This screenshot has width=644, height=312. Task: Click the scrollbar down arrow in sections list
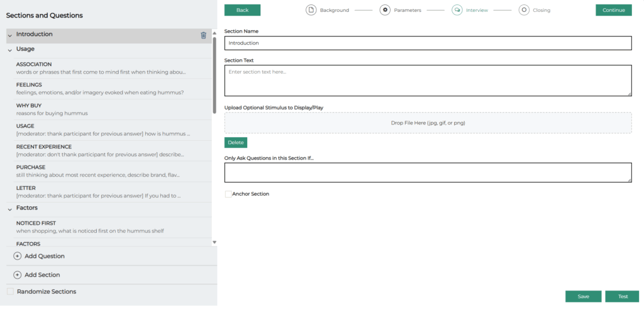click(214, 243)
